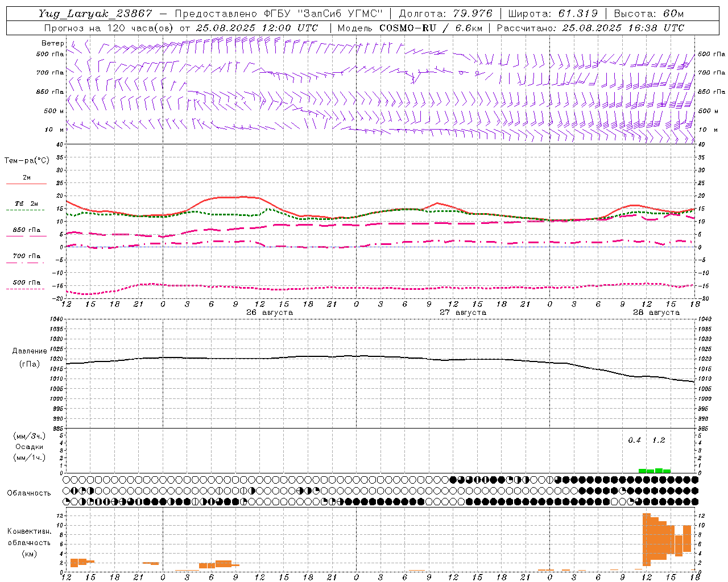
Task: Select the Давление label
Action: coord(30,351)
